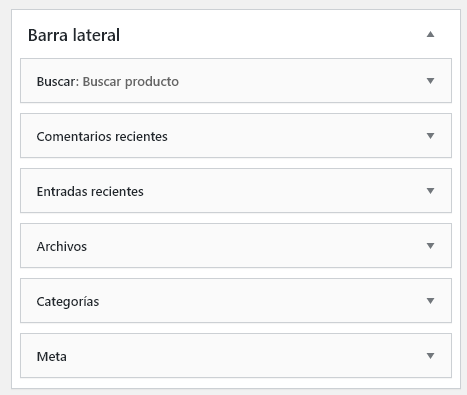Expand the Categorías widget arrow
The width and height of the screenshot is (467, 395).
[430, 301]
